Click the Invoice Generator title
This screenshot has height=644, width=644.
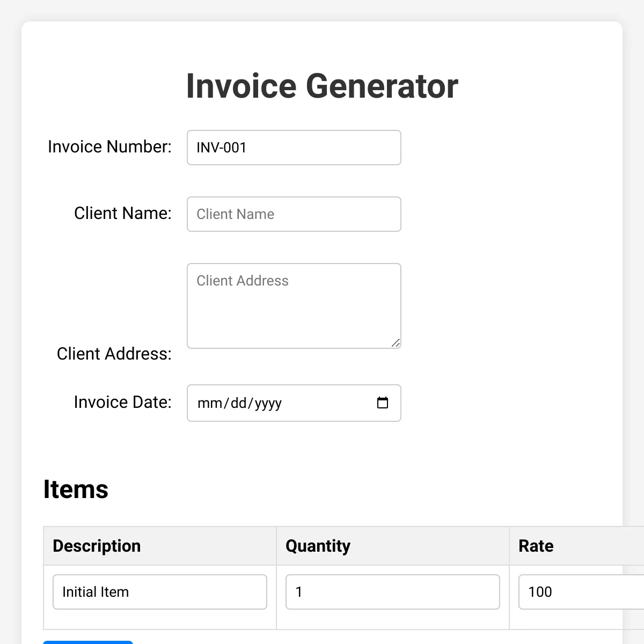click(x=322, y=86)
